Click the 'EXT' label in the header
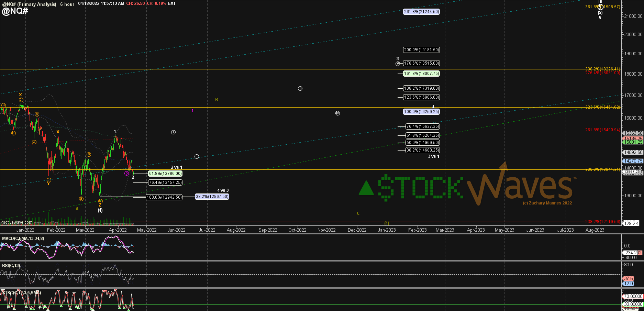The height and width of the screenshot is (311, 644). coord(172,3)
